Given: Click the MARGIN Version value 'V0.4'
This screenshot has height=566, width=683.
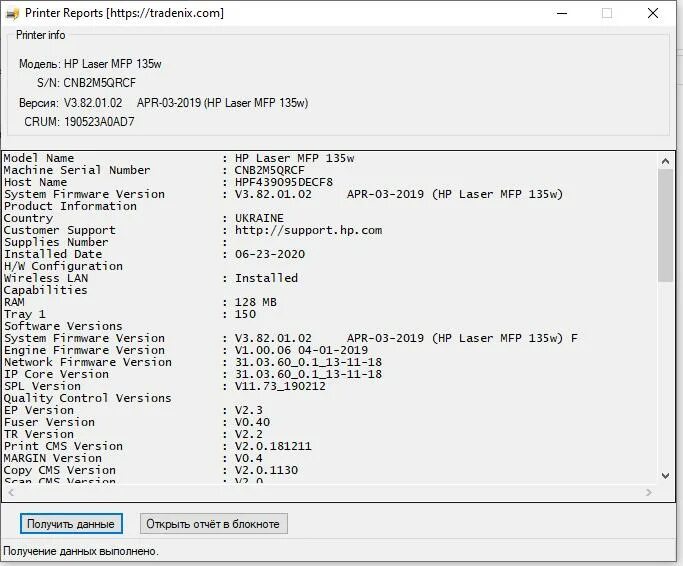Looking at the screenshot, I should coord(249,458).
